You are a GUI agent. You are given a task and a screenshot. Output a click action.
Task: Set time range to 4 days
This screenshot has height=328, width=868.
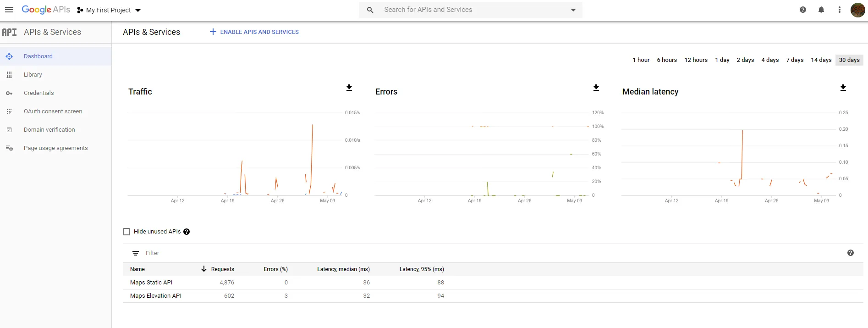[x=770, y=60]
